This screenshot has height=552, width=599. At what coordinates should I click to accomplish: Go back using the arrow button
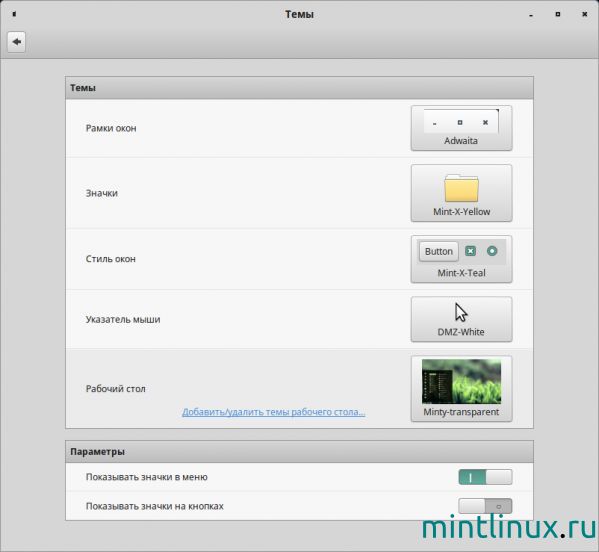tap(16, 42)
